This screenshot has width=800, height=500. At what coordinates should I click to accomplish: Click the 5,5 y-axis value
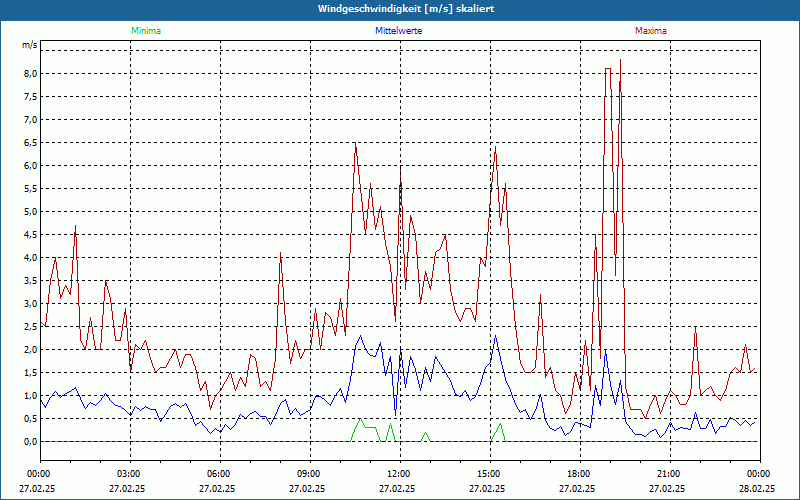coord(31,188)
